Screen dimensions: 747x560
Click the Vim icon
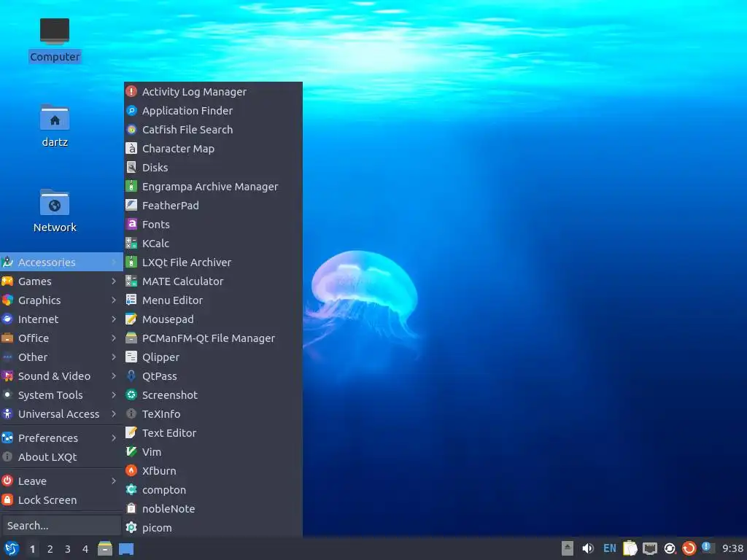point(131,452)
